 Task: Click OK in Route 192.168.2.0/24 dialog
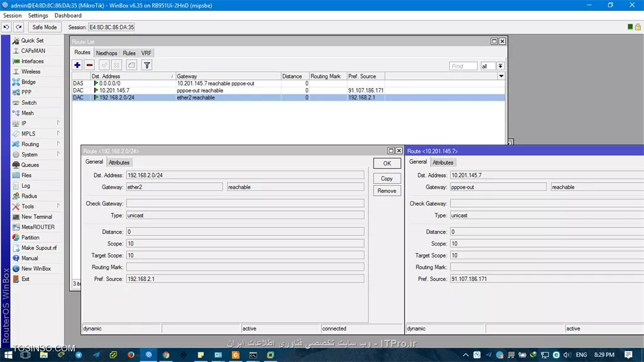(x=387, y=163)
